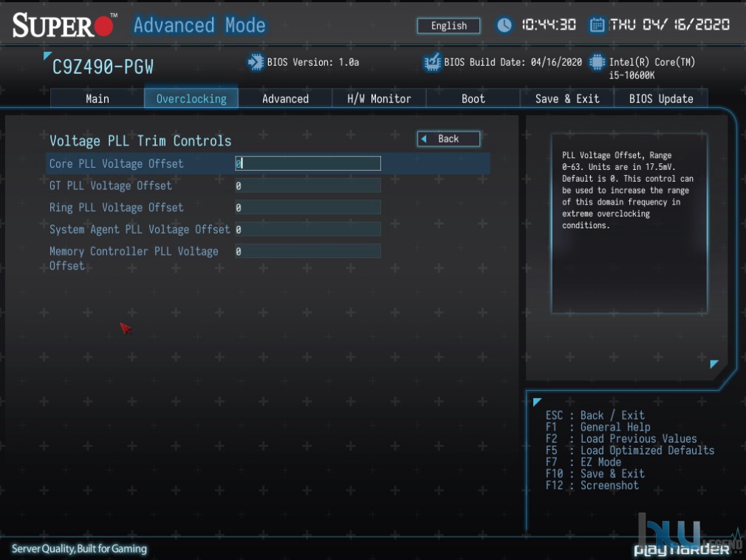Select the GT PLL Voltage Offset label

tap(110, 185)
